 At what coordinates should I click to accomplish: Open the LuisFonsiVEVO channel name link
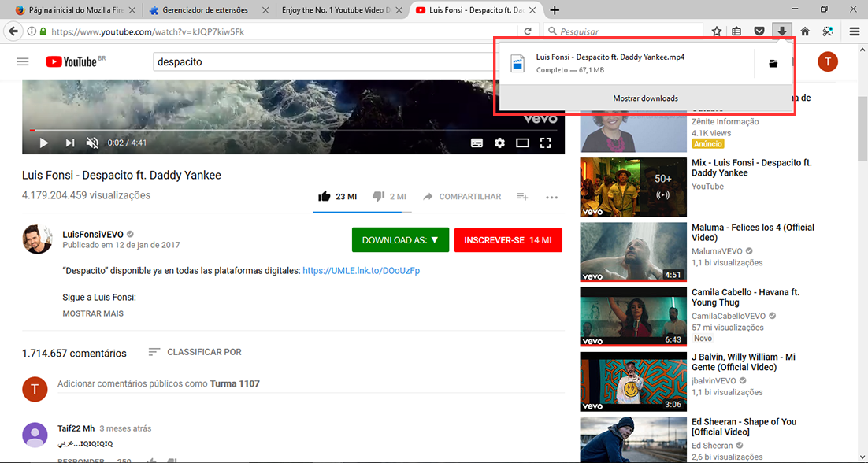(x=93, y=234)
